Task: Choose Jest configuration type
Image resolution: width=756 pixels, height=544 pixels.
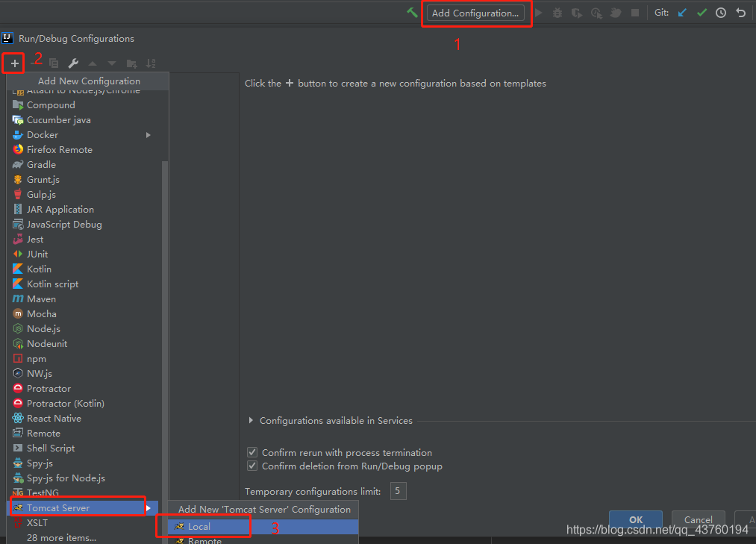Action: [81, 240]
